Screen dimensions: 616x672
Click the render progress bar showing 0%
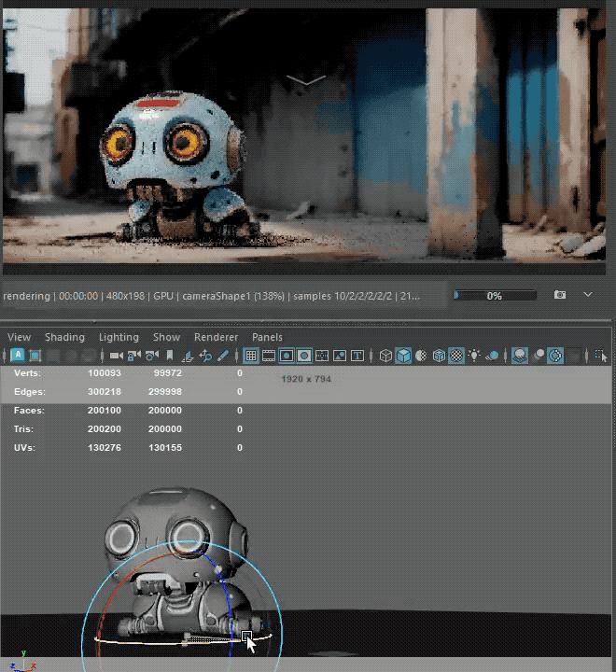tap(495, 296)
